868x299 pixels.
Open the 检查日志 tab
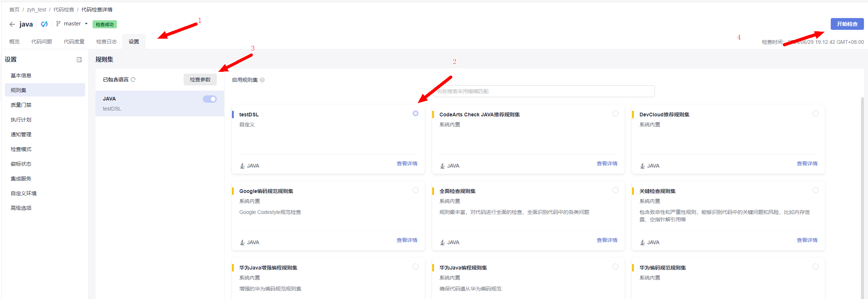pos(107,42)
